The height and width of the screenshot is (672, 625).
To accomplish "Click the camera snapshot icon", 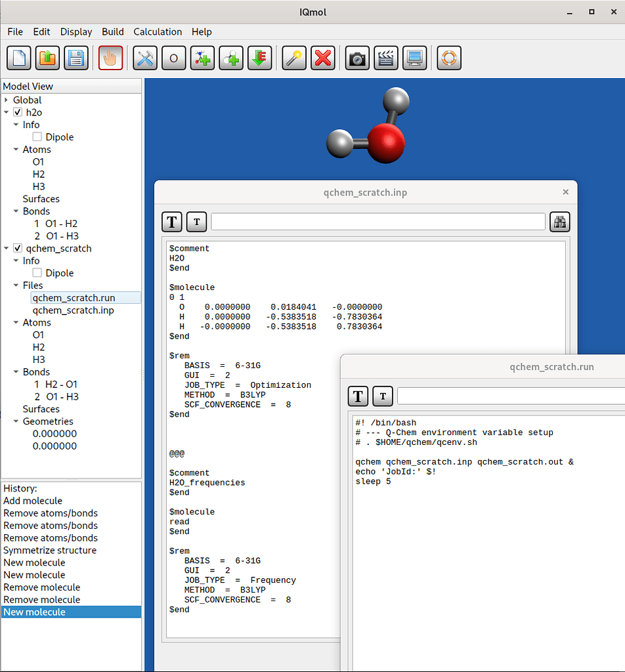I will pyautogui.click(x=357, y=58).
